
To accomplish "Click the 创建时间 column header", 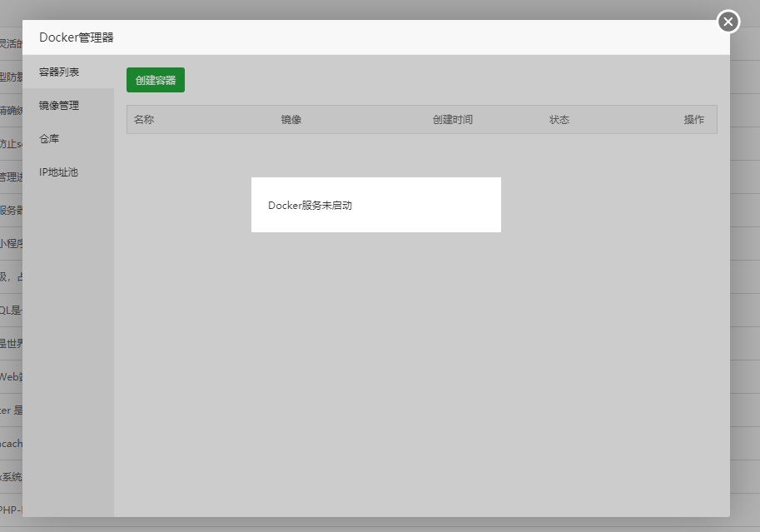I will click(x=453, y=120).
